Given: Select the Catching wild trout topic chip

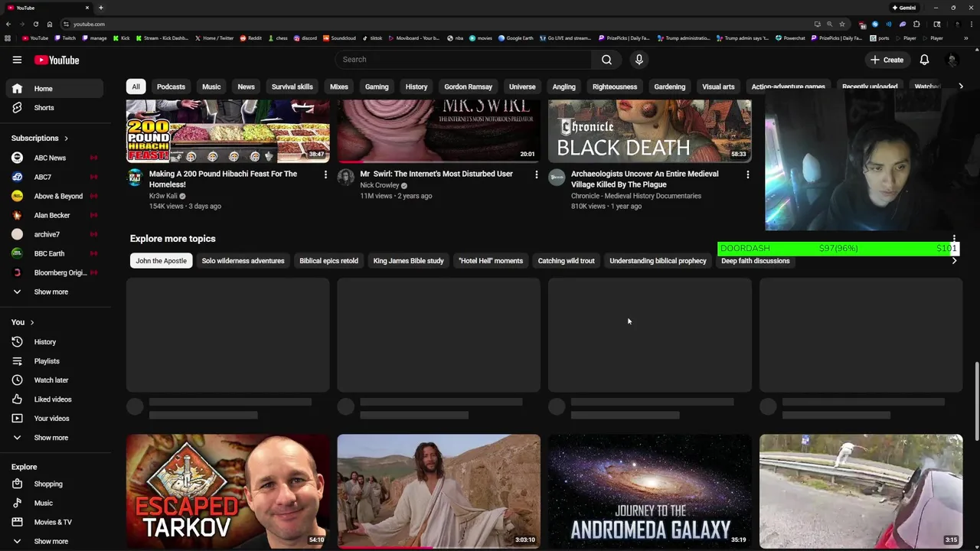Looking at the screenshot, I should click(x=566, y=261).
